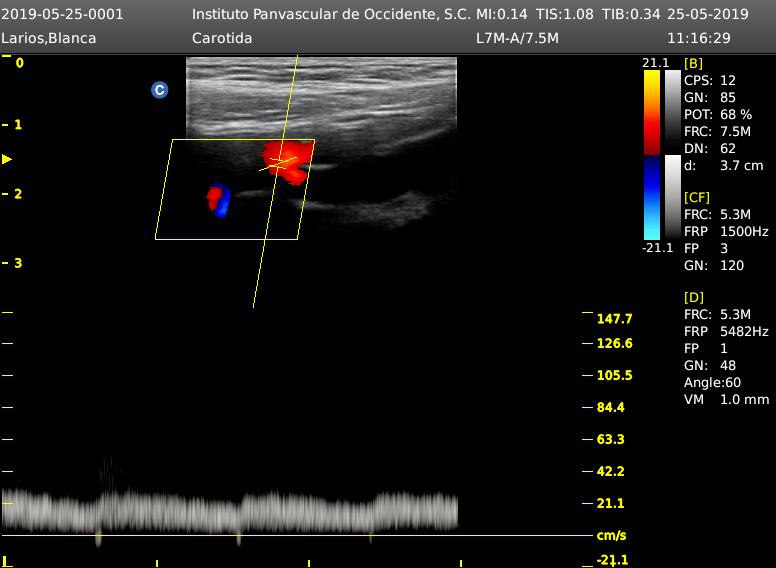The width and height of the screenshot is (776, 568).
Task: Click the TIB:0.34 index
Action: coord(631,14)
